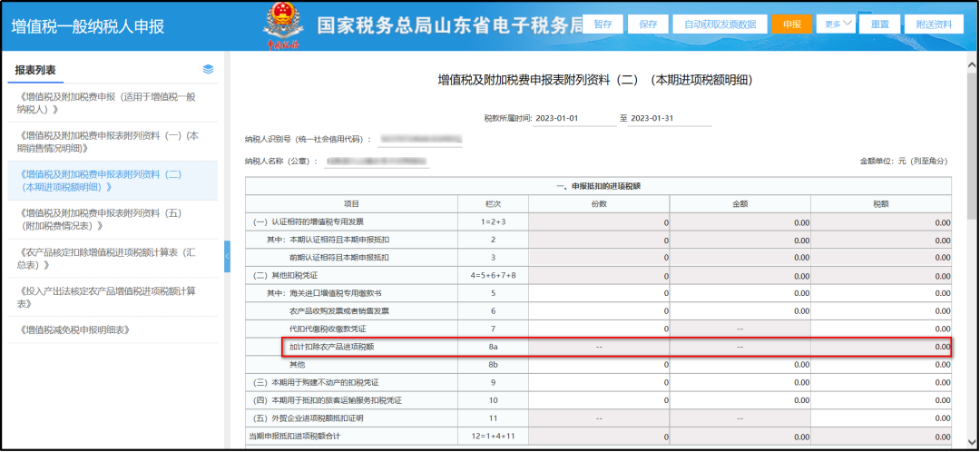This screenshot has width=980, height=452.
Task: Open 附列资料(一)本期销售情况明细 report
Action: click(113, 142)
